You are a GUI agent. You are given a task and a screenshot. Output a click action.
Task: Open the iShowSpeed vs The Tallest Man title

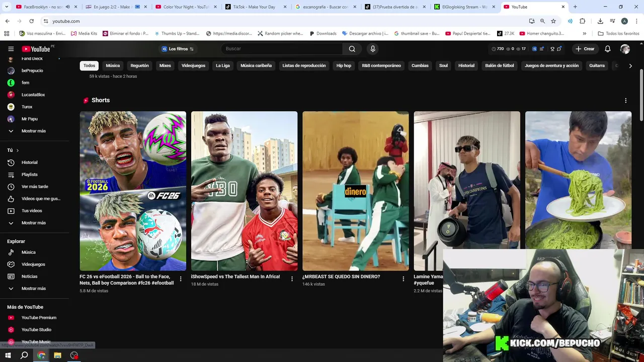(235, 277)
